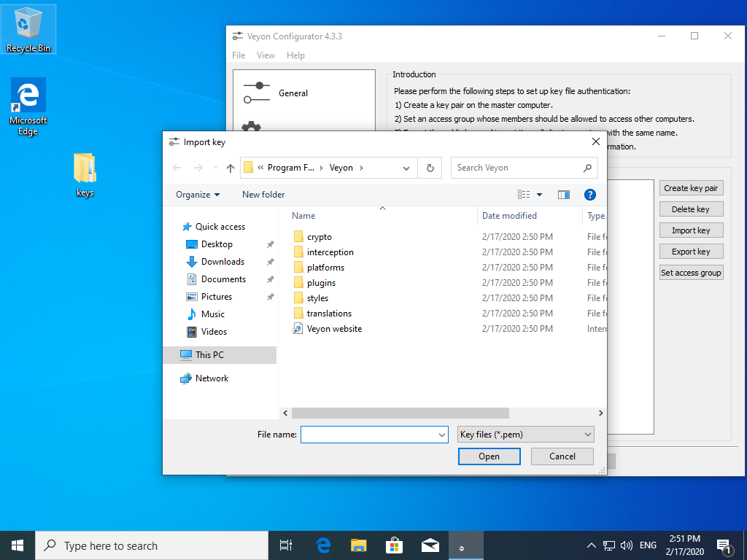
Task: Click the taskbar search box
Action: [152, 545]
